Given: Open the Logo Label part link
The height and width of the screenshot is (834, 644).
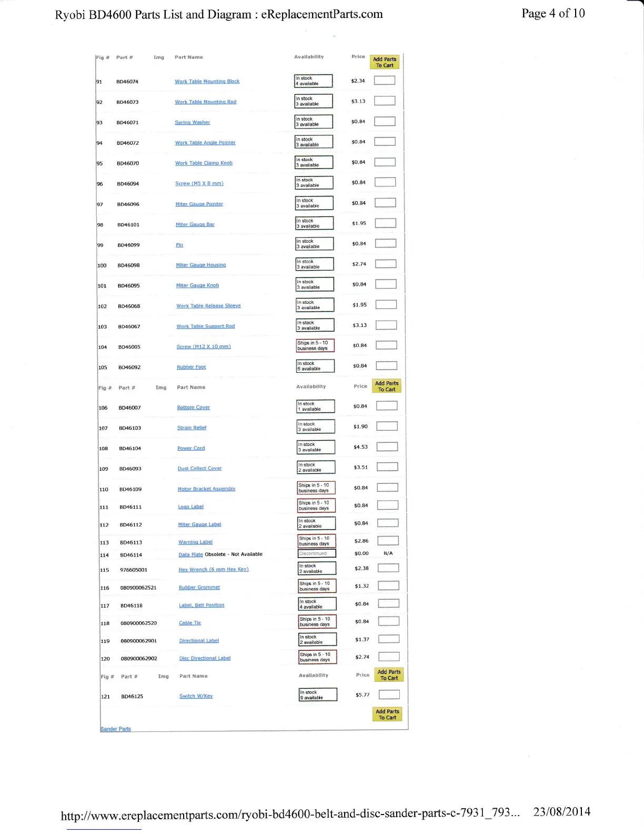Looking at the screenshot, I should (190, 507).
